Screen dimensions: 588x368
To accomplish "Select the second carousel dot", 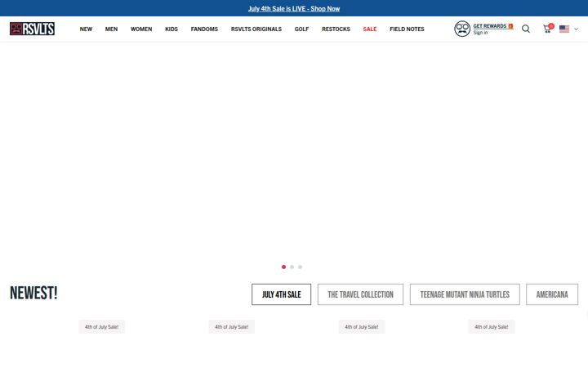I will [292, 267].
